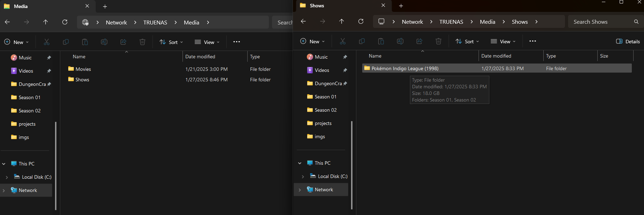
Task: Go up one level in Shows window
Action: (341, 22)
